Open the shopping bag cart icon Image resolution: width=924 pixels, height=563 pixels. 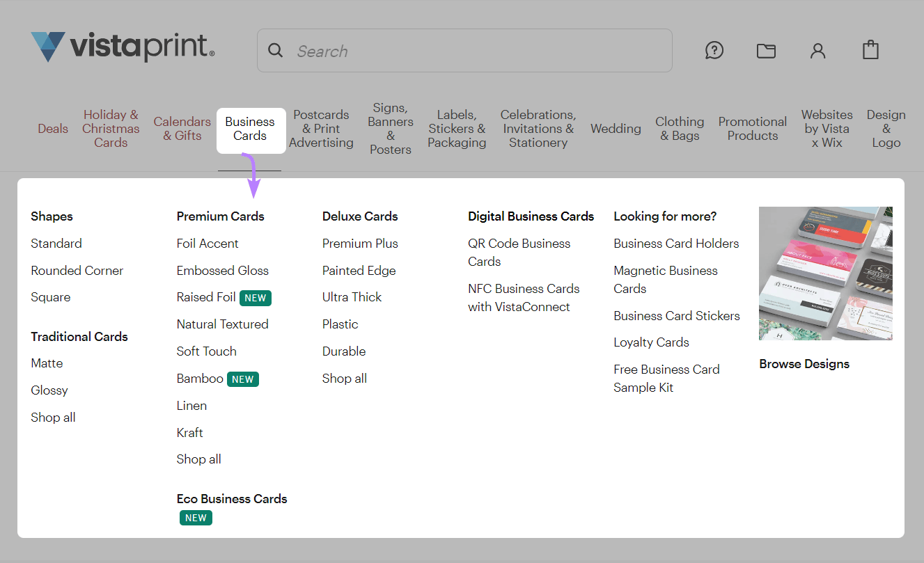click(x=870, y=50)
